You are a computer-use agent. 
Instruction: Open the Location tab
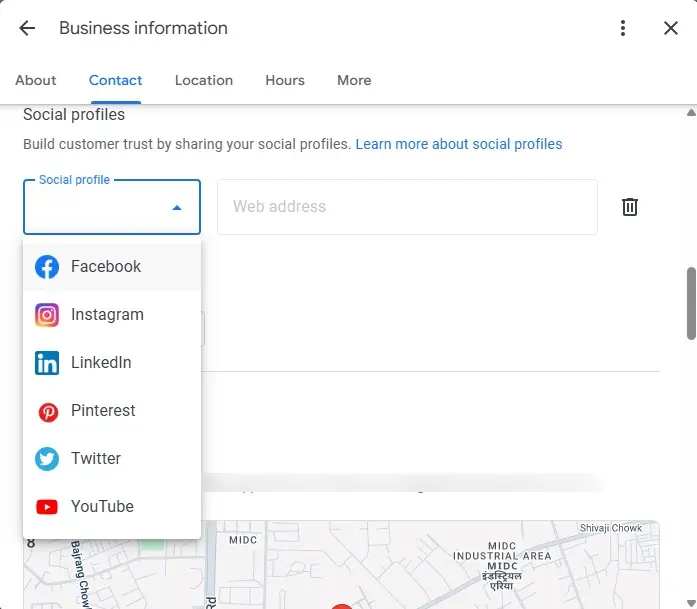[x=204, y=80]
